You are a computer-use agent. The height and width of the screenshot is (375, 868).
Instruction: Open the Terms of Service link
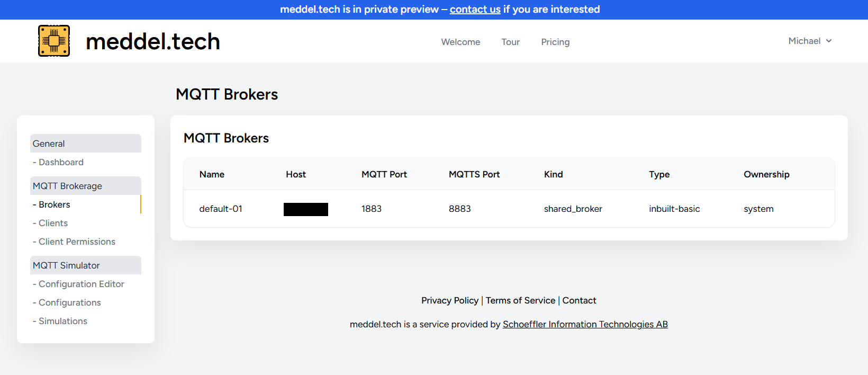[x=521, y=300]
